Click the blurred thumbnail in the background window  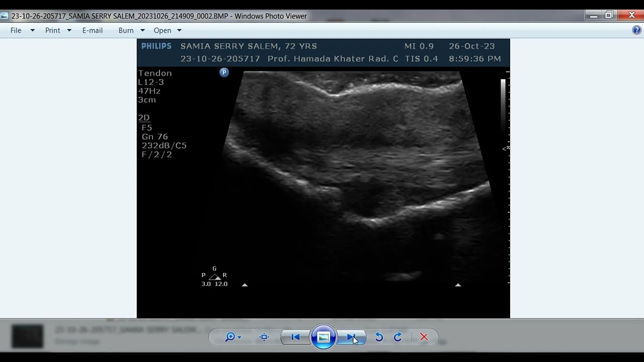pos(28,336)
